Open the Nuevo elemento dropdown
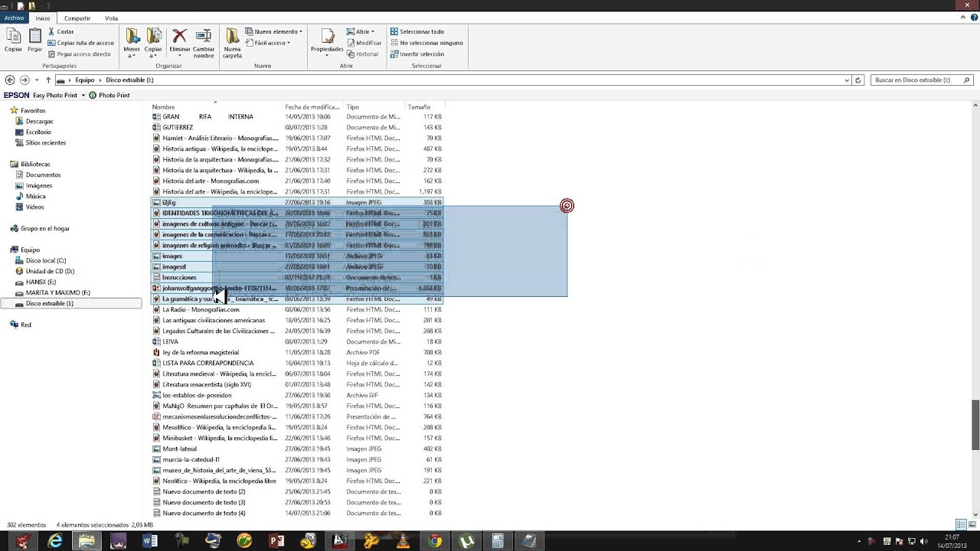The width and height of the screenshot is (980, 551). (x=274, y=31)
